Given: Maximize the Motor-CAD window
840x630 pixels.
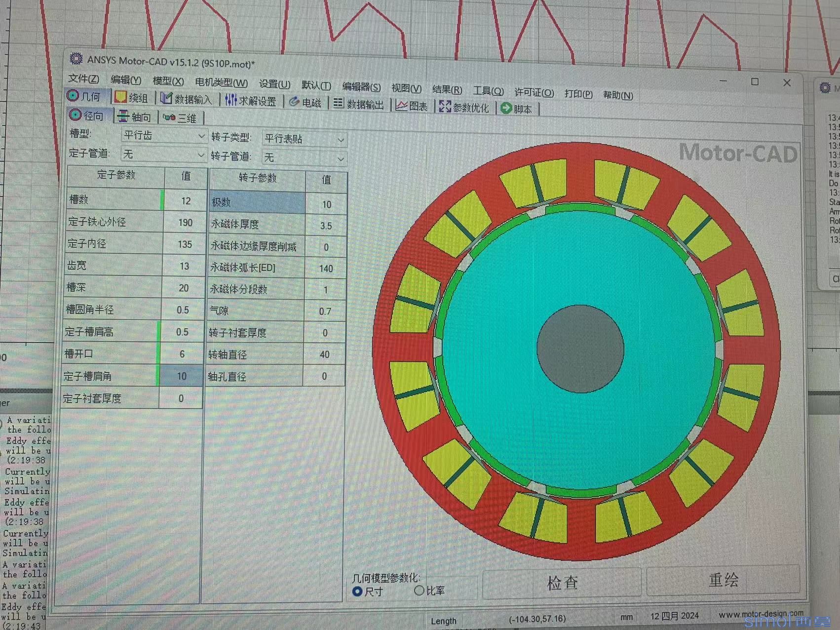Looking at the screenshot, I should [755, 81].
